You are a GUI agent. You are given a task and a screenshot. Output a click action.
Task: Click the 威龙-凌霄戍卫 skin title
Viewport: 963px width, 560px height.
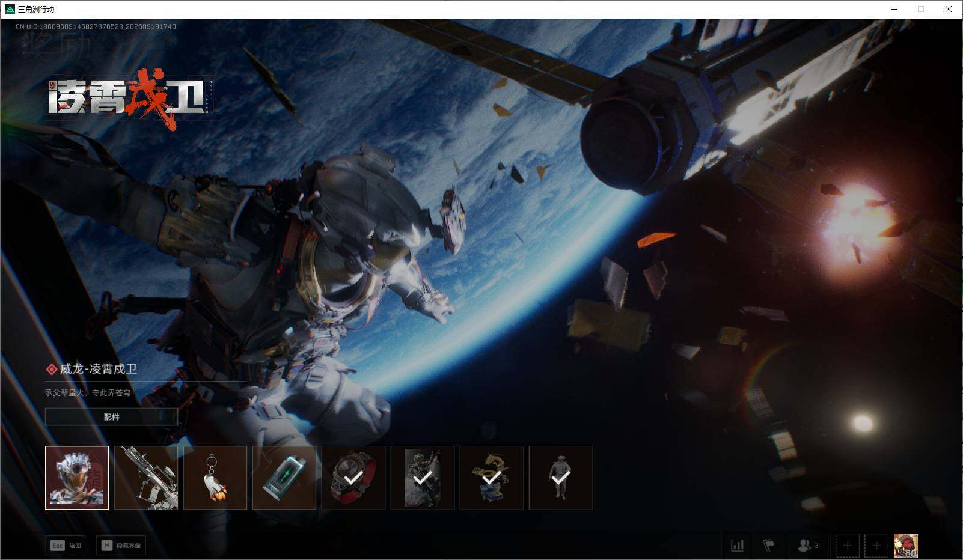pyautogui.click(x=98, y=369)
